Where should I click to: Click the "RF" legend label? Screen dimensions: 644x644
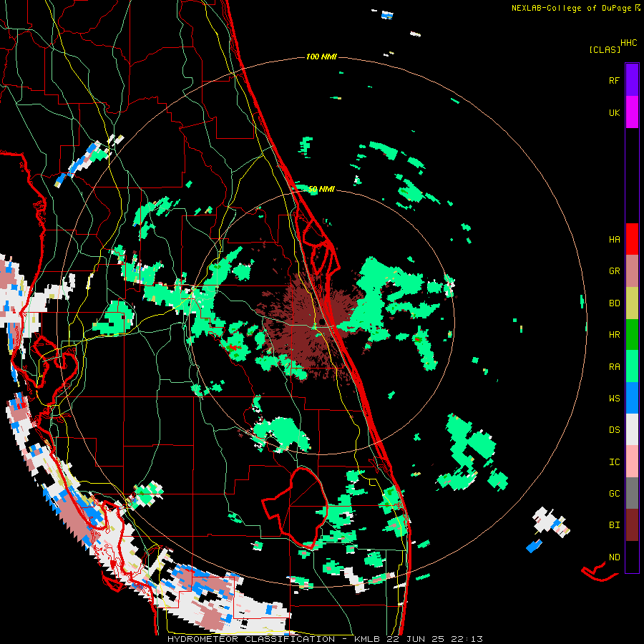pos(614,81)
